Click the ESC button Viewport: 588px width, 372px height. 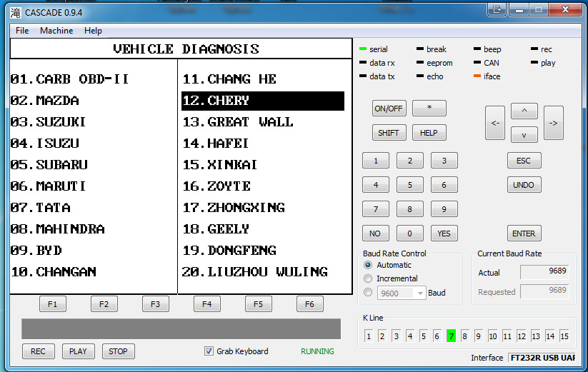[524, 161]
